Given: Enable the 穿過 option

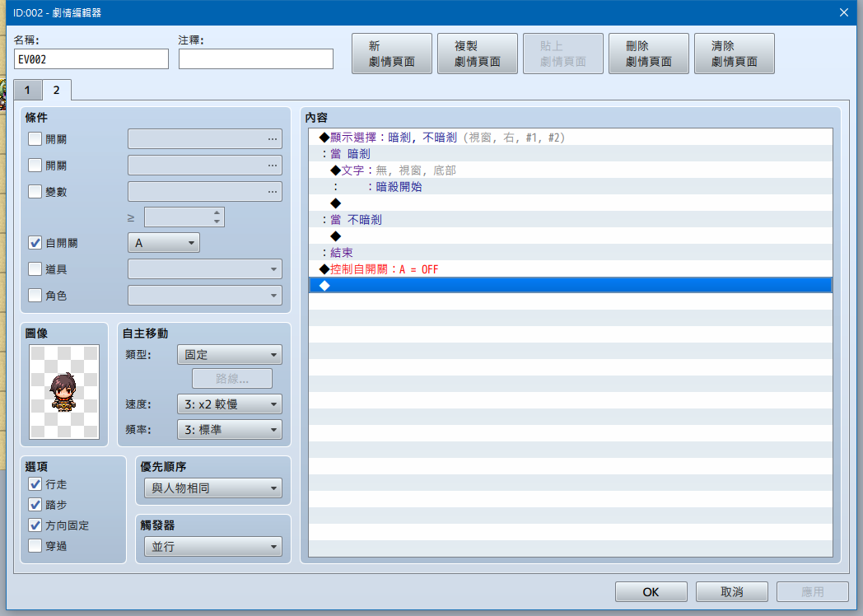Looking at the screenshot, I should pyautogui.click(x=35, y=546).
